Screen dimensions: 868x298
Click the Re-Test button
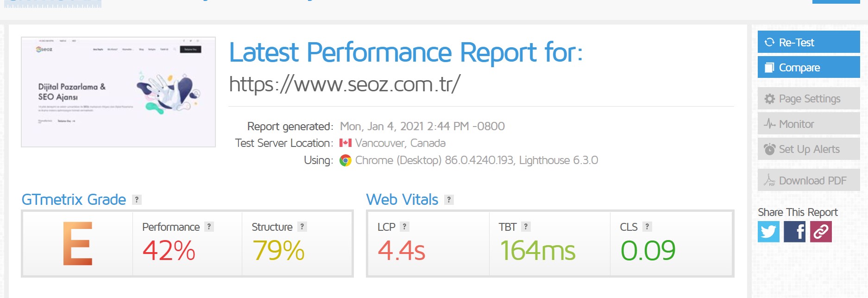pyautogui.click(x=809, y=42)
